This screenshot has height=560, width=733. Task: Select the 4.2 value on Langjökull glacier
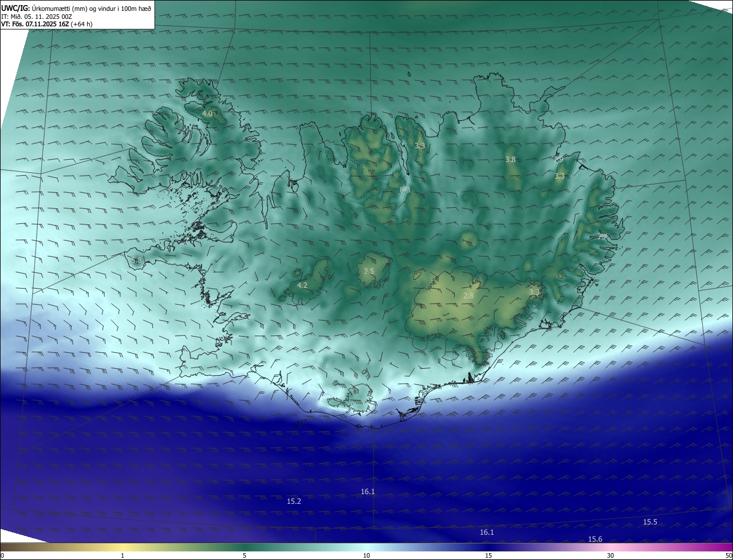click(x=302, y=285)
